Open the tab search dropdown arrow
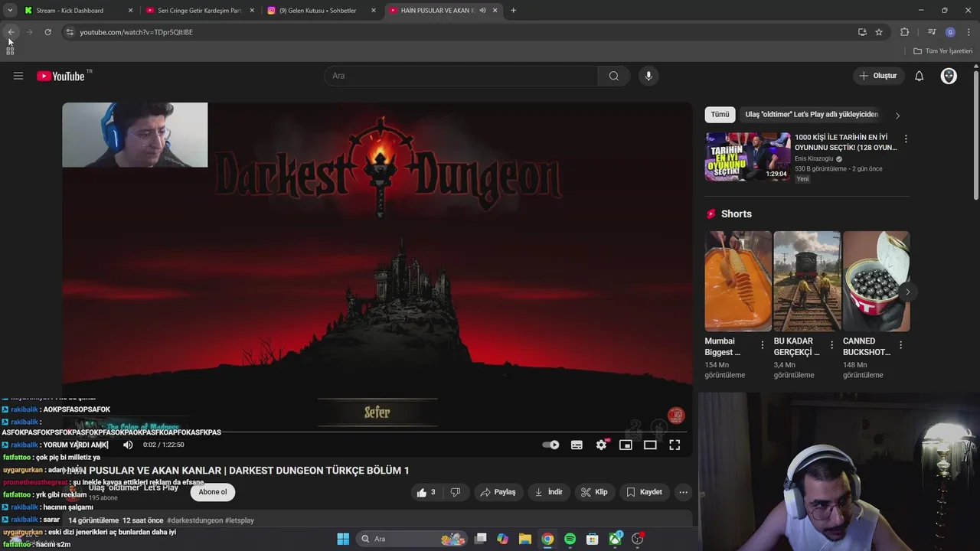Viewport: 980px width, 551px height. click(10, 11)
